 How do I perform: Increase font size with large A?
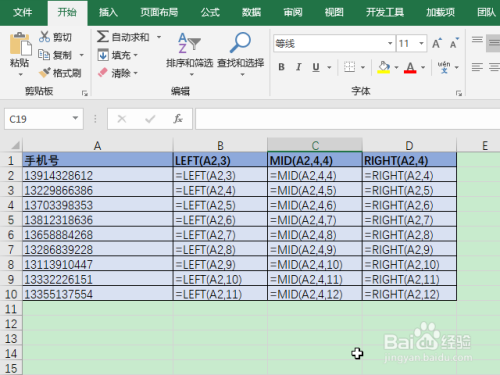[437, 43]
